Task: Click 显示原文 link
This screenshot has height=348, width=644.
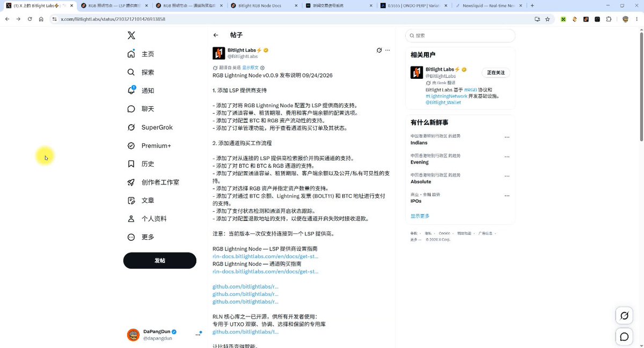Action: tap(250, 68)
